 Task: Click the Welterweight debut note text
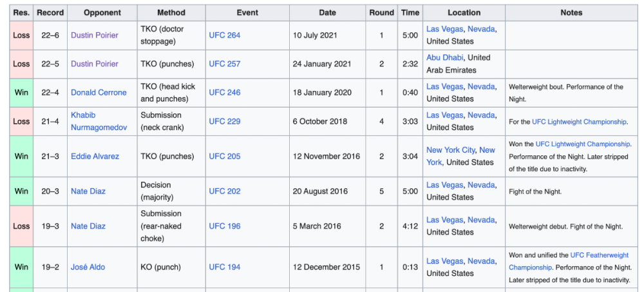pos(536,227)
